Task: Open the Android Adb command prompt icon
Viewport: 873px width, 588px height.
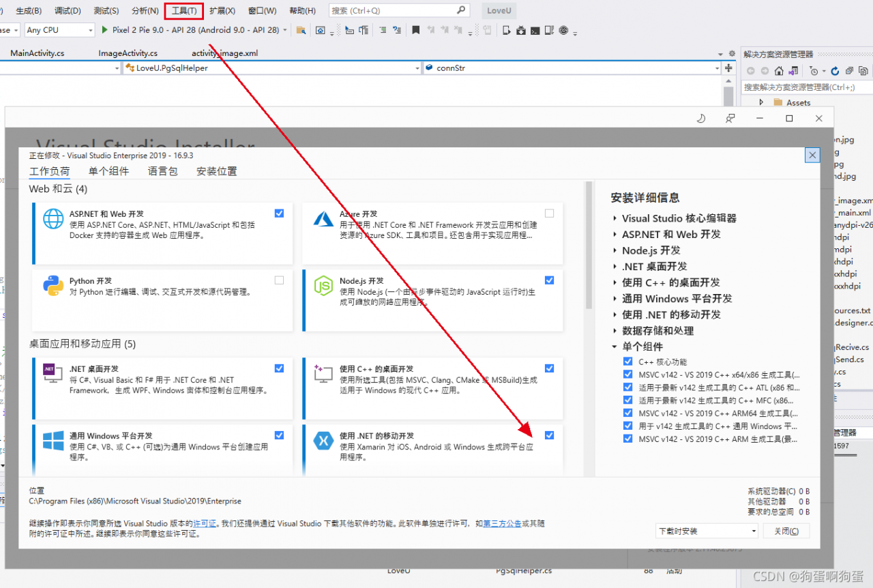Action: [535, 30]
